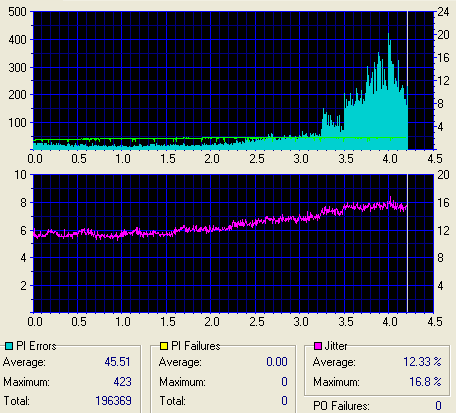Click the Jitter group label

[x=336, y=346]
